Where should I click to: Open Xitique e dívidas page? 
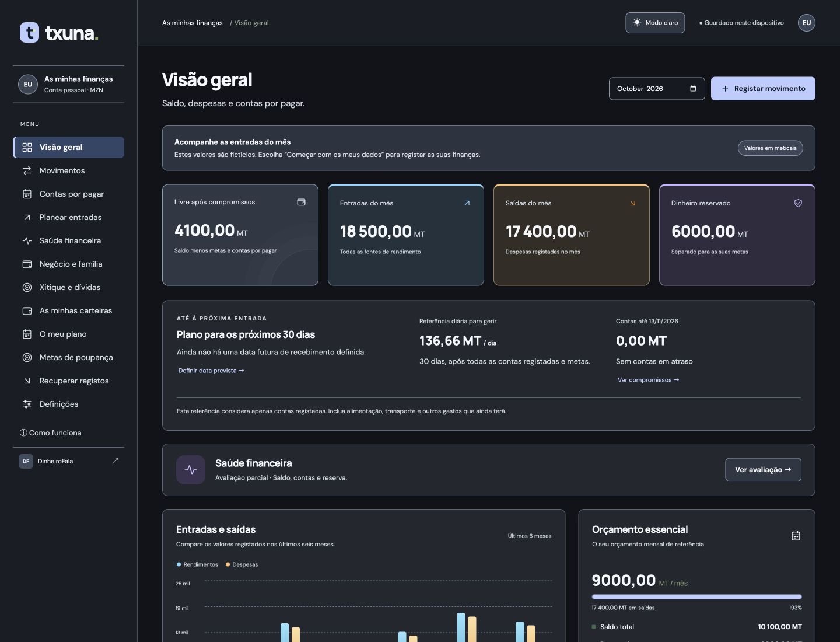[x=68, y=287]
